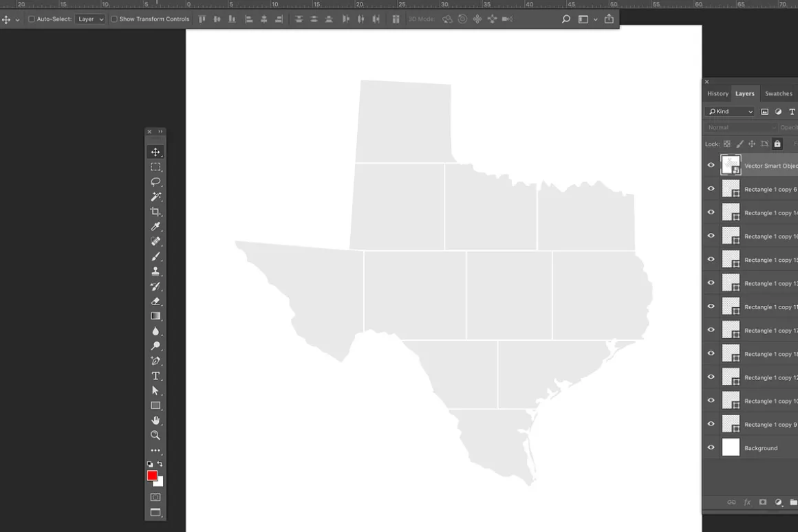798x532 pixels.
Task: Select the Healing Brush tool
Action: tap(155, 241)
